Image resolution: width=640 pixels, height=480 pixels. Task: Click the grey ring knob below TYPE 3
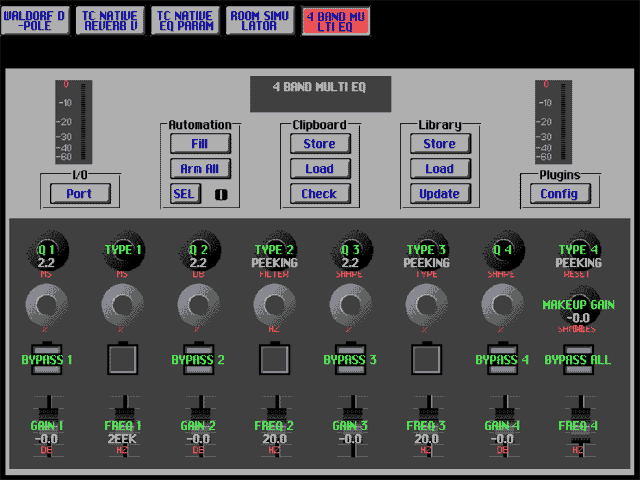426,305
